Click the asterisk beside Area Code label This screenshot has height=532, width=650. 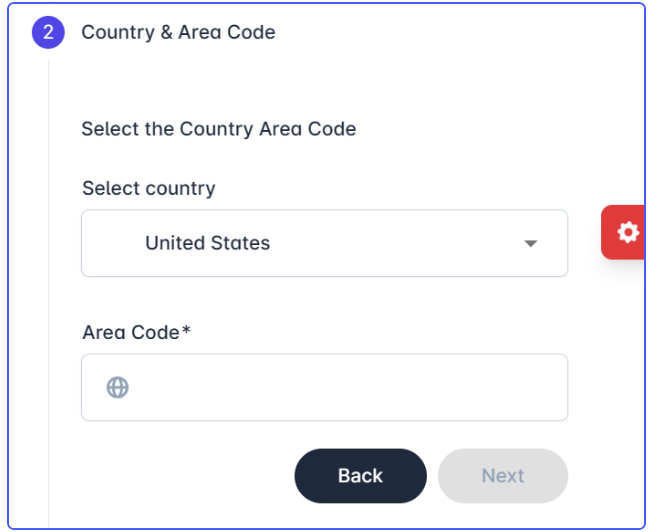click(186, 330)
